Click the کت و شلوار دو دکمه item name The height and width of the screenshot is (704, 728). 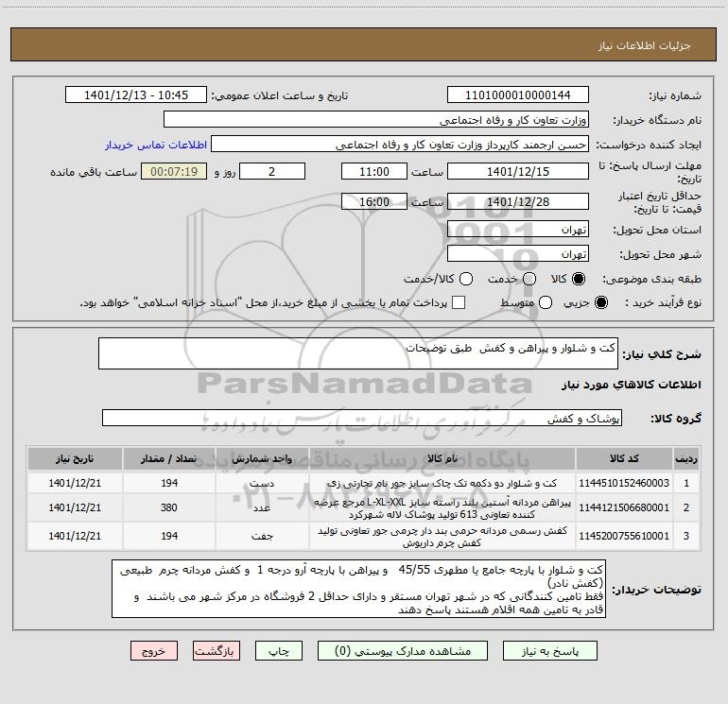tap(442, 483)
